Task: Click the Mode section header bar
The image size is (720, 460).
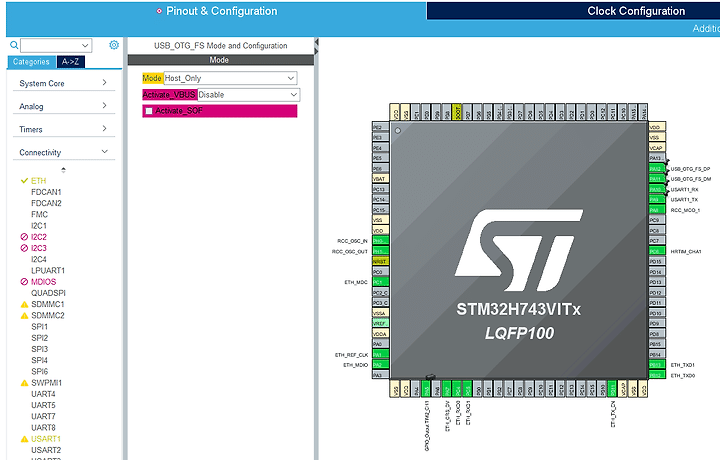Action: 220,60
